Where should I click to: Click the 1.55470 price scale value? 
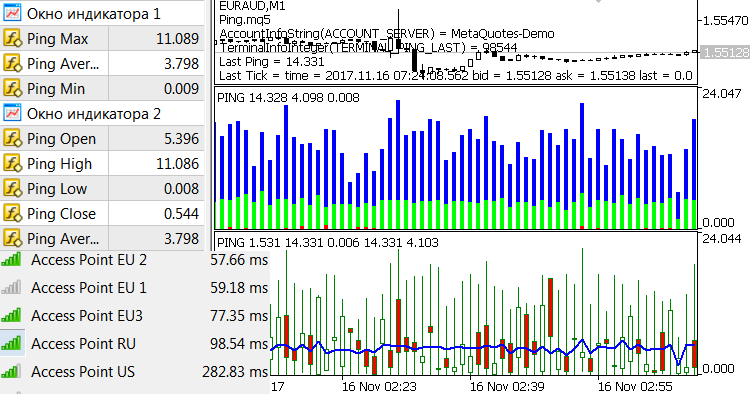pos(726,21)
